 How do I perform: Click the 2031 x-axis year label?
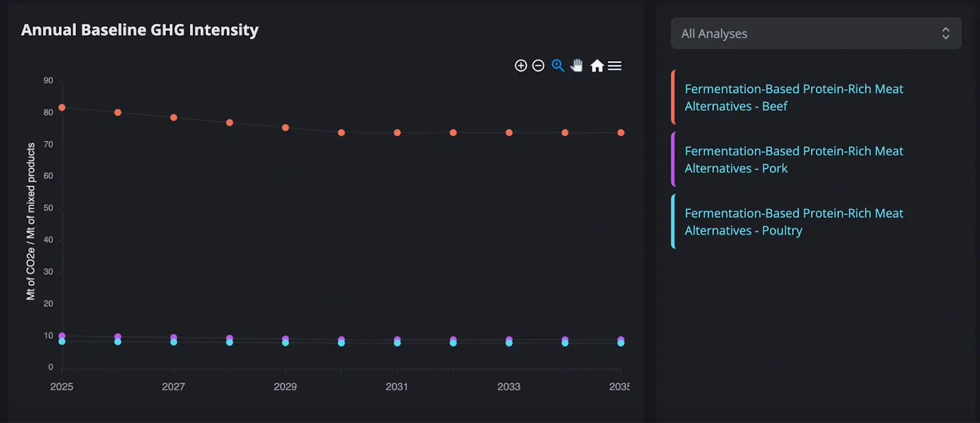click(x=397, y=387)
